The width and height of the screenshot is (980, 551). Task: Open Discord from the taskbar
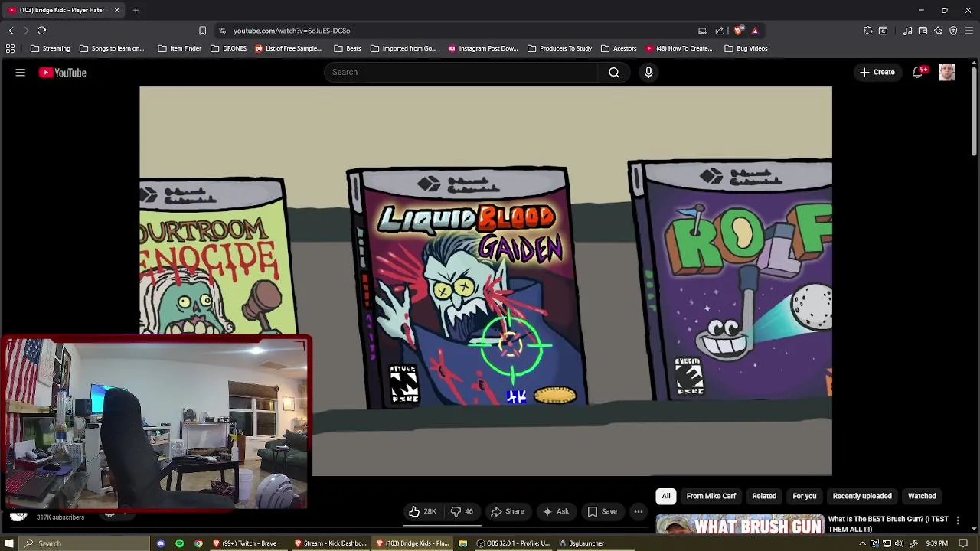click(161, 543)
